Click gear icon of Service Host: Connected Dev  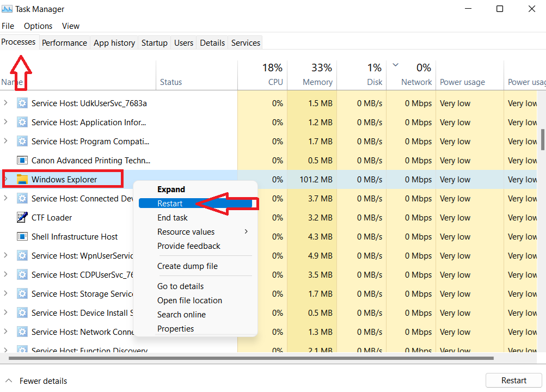click(x=22, y=198)
